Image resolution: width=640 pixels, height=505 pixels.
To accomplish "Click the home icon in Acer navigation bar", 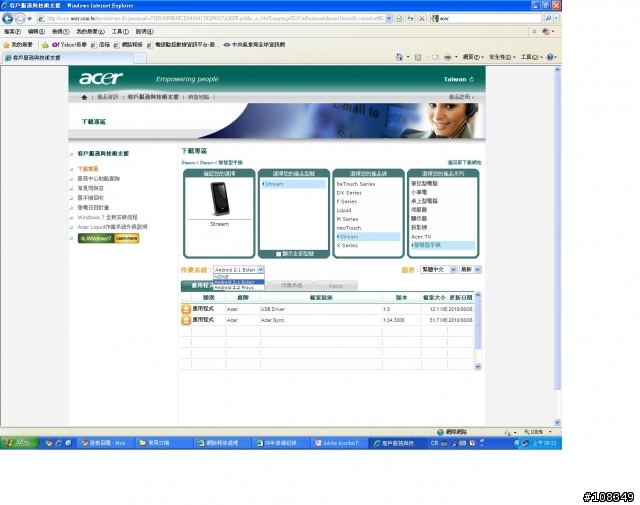I will point(84,97).
